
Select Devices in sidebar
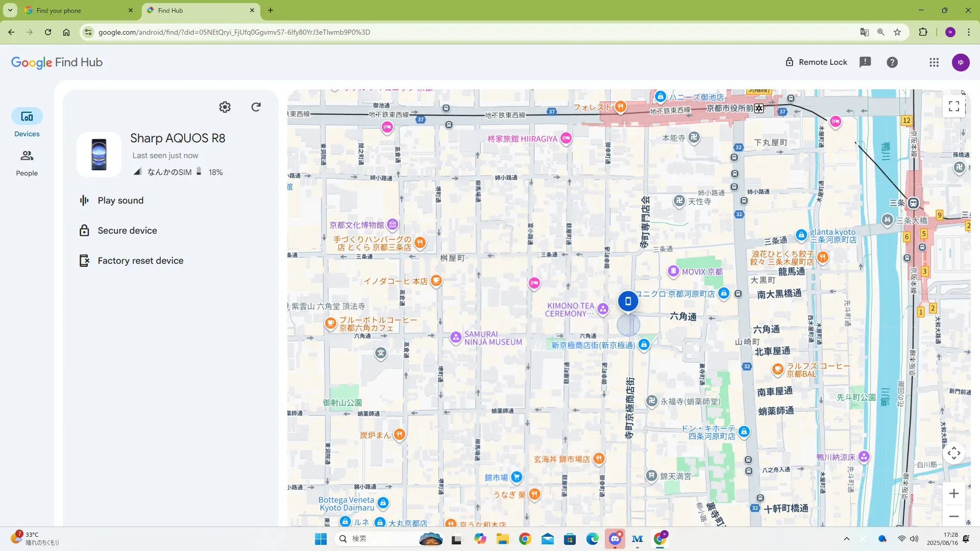point(27,122)
